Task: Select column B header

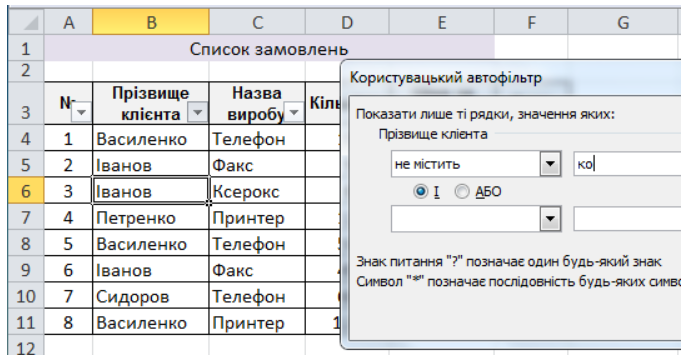Action: point(151,23)
